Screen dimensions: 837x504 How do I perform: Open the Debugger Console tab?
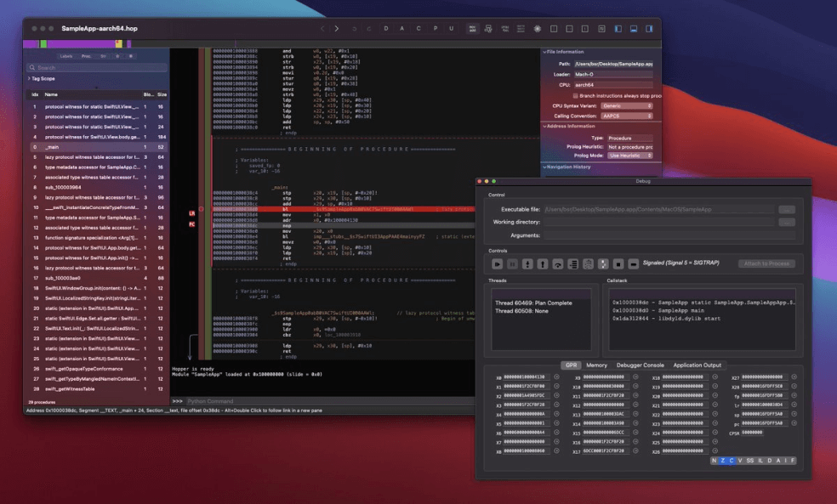coord(640,365)
